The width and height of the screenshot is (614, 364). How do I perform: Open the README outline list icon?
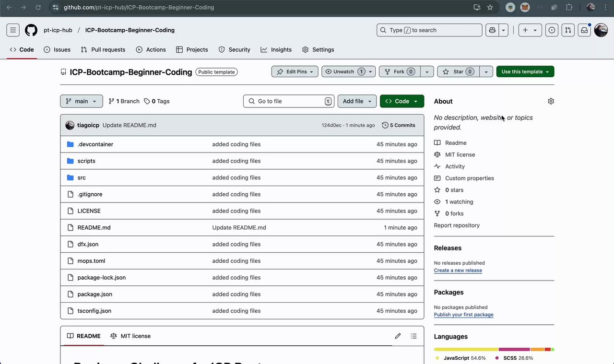pos(413,336)
